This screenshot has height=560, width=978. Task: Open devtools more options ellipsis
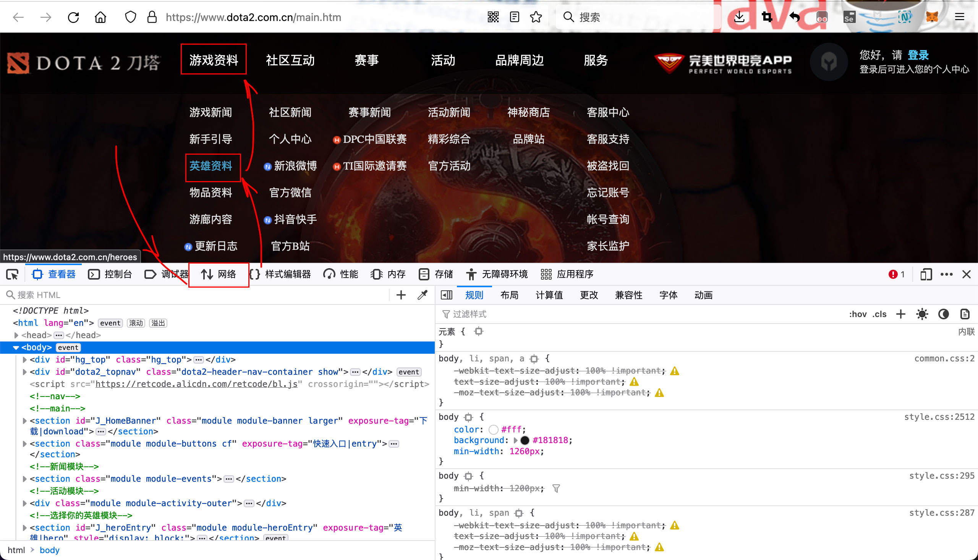(x=946, y=274)
